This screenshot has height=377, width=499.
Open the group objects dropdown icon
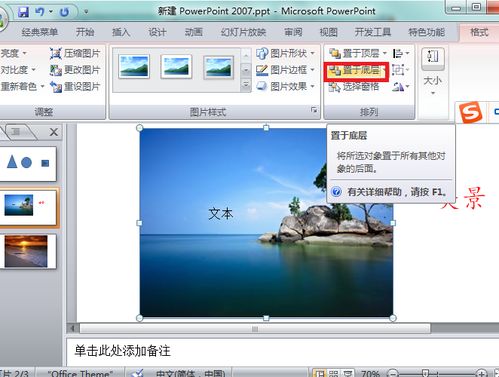401,70
